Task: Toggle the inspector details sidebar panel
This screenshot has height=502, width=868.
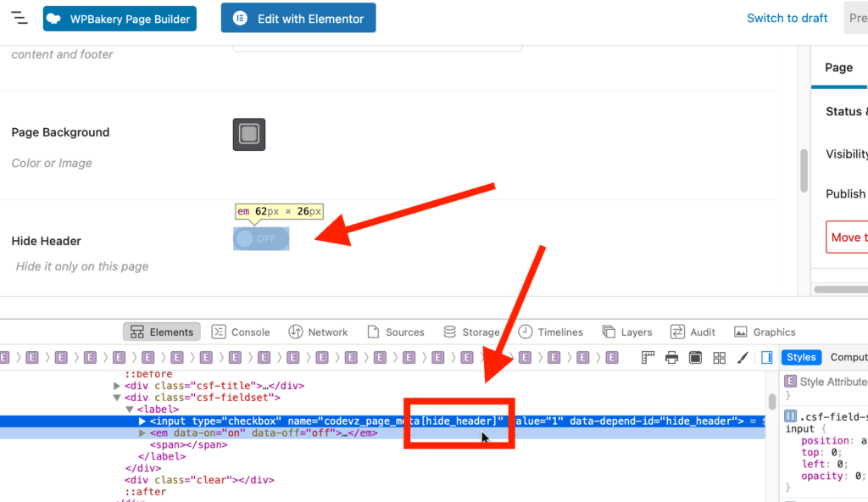Action: [x=766, y=357]
